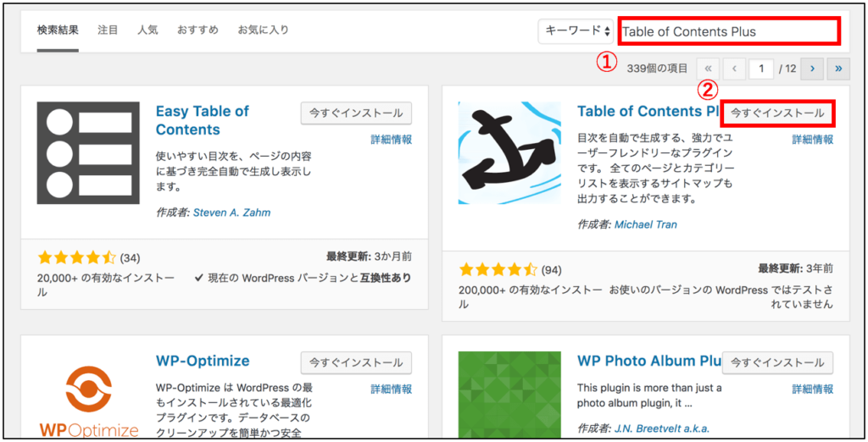Go to the next results page
Screen dimensions: 868x442
coord(812,69)
